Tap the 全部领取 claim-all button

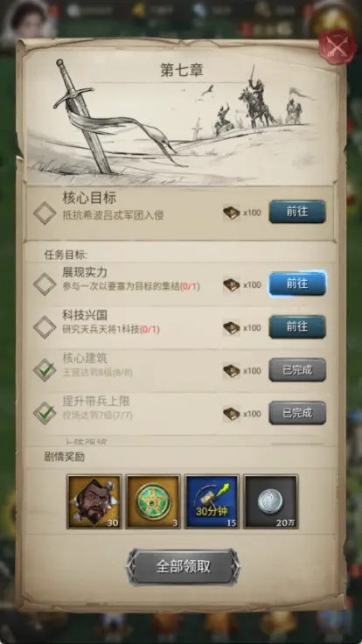click(x=183, y=567)
